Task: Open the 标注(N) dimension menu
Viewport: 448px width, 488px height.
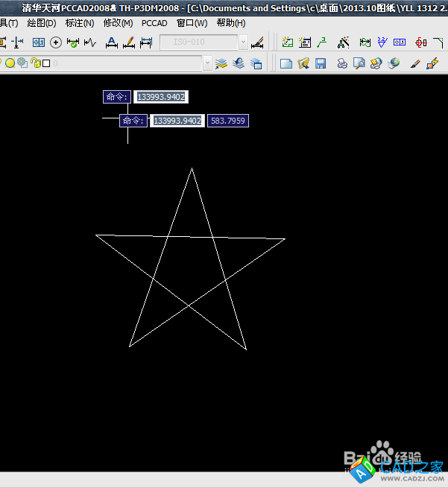Action: click(x=79, y=23)
